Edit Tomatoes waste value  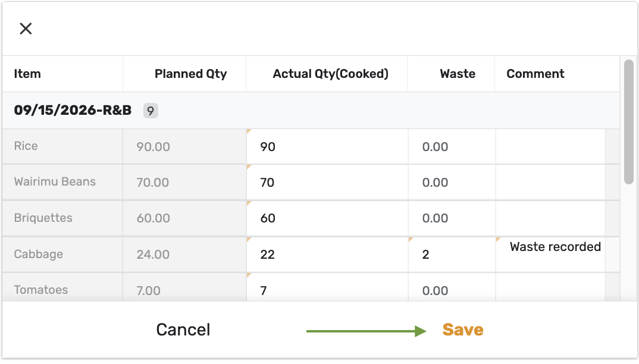tap(452, 287)
